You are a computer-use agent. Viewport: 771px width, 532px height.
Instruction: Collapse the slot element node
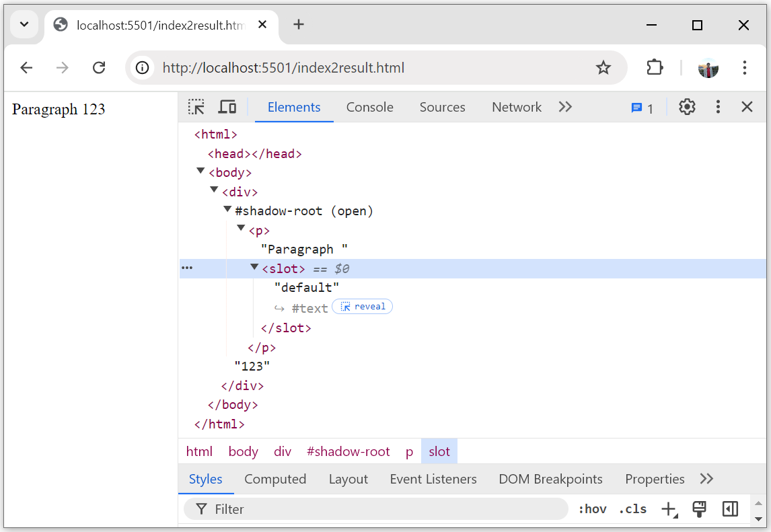[x=254, y=267]
